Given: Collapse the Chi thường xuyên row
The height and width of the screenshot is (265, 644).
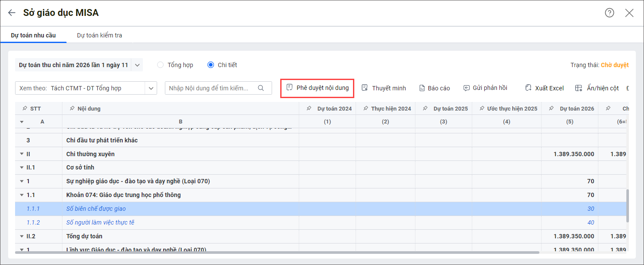Looking at the screenshot, I should click(x=22, y=154).
